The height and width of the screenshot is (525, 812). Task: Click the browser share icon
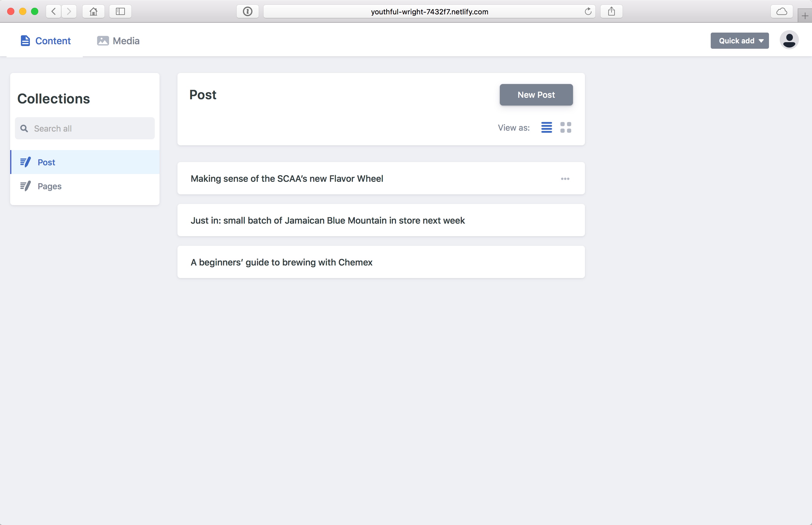point(611,11)
